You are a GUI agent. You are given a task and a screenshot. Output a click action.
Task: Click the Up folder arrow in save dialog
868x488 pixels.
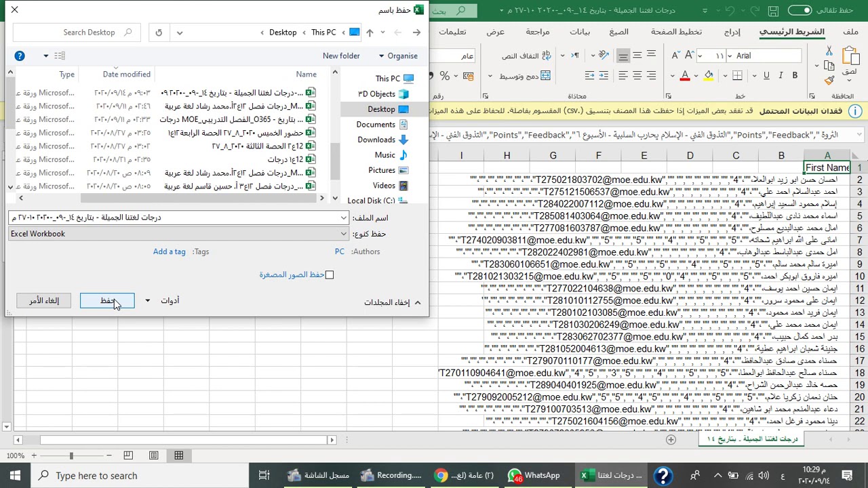pos(370,33)
